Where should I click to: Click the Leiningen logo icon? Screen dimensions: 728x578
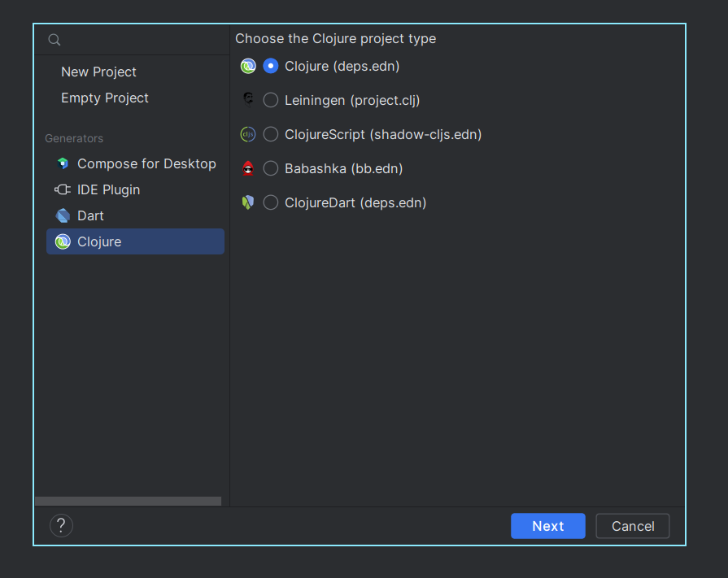tap(248, 100)
